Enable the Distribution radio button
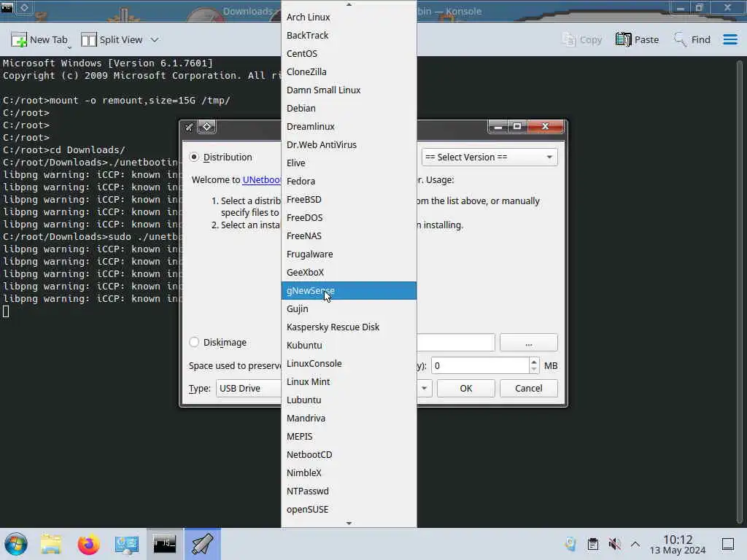 click(194, 157)
